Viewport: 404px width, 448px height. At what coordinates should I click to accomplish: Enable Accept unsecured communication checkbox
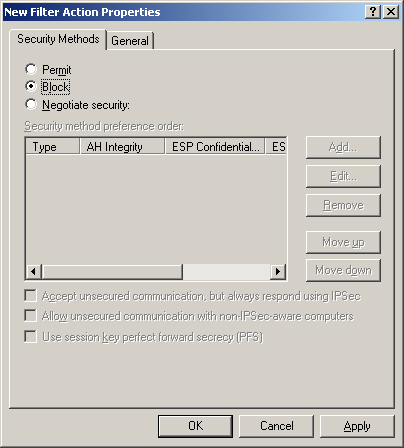pyautogui.click(x=31, y=296)
